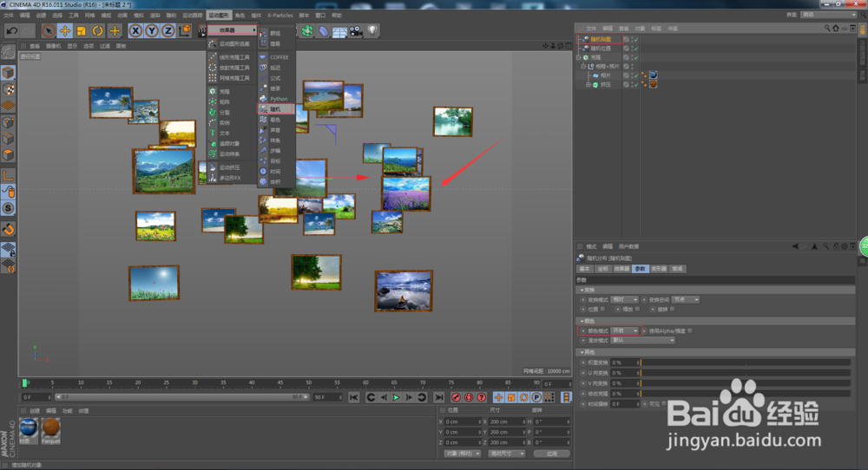Image resolution: width=868 pixels, height=470 pixels.
Task: Activate the Move tool
Action: [x=65, y=31]
